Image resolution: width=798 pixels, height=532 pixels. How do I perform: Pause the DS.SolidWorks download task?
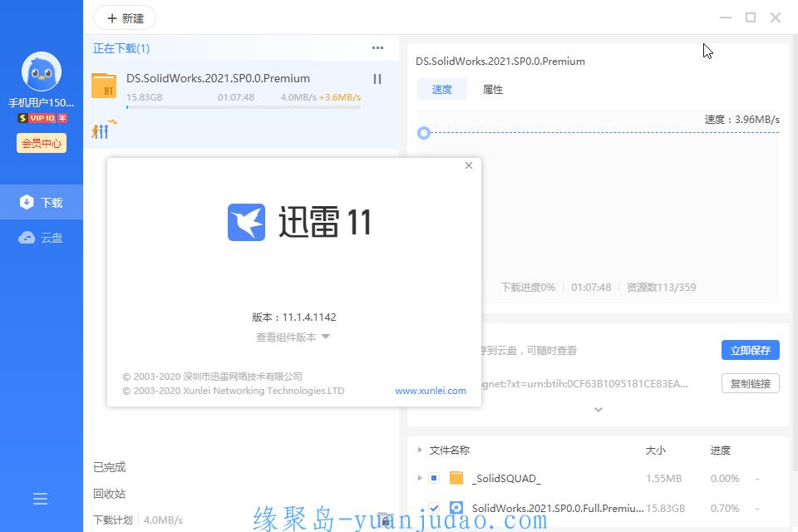tap(377, 79)
